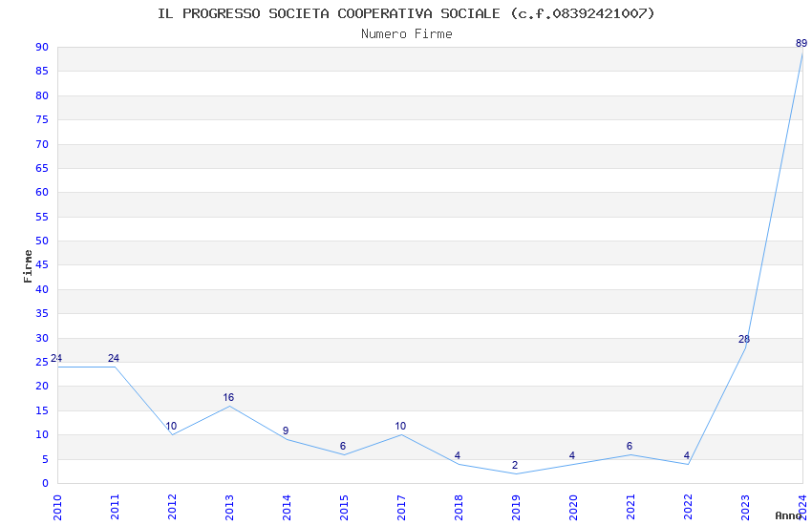Select the 'Numero Firme' subtitle

pos(407,34)
